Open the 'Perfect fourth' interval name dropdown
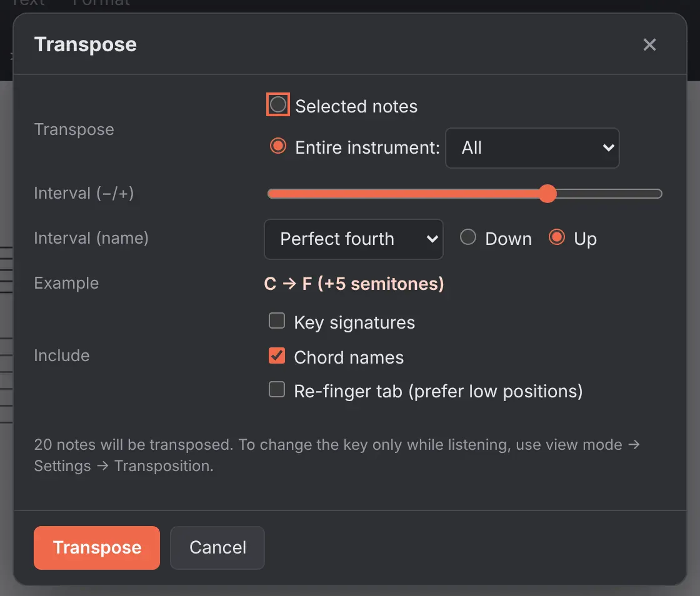700x596 pixels. pyautogui.click(x=354, y=239)
